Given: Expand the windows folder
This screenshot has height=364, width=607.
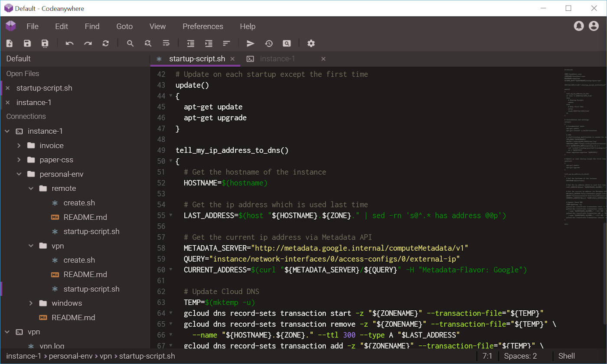Looking at the screenshot, I should pyautogui.click(x=31, y=303).
